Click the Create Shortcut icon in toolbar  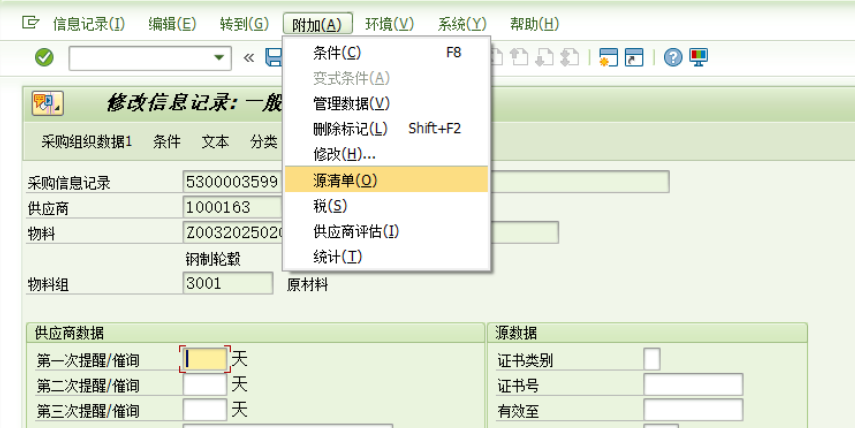[634, 57]
